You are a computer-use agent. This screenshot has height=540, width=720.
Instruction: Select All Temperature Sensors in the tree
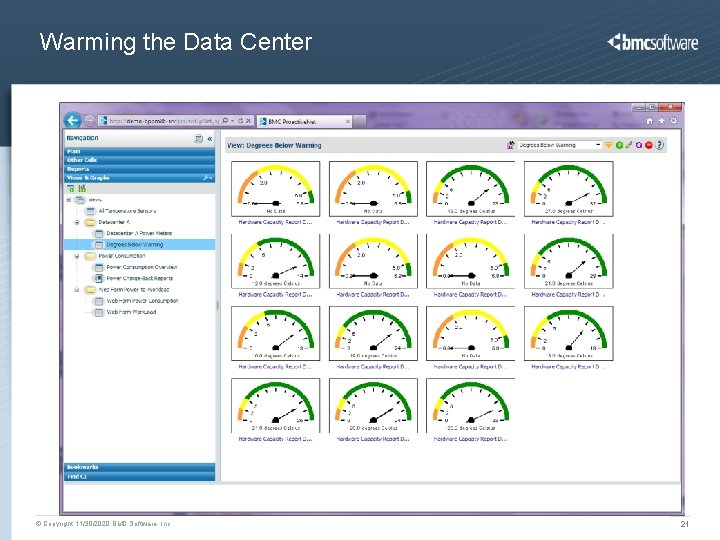[127, 211]
